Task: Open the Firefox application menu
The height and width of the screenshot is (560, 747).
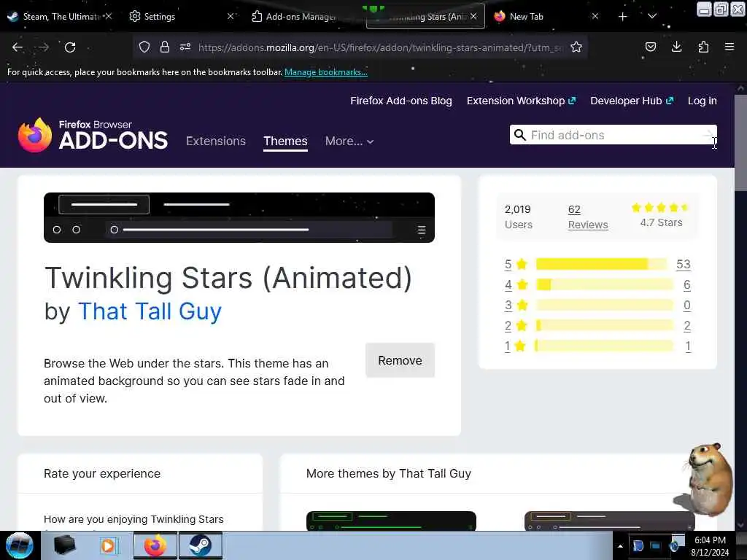Action: (729, 47)
